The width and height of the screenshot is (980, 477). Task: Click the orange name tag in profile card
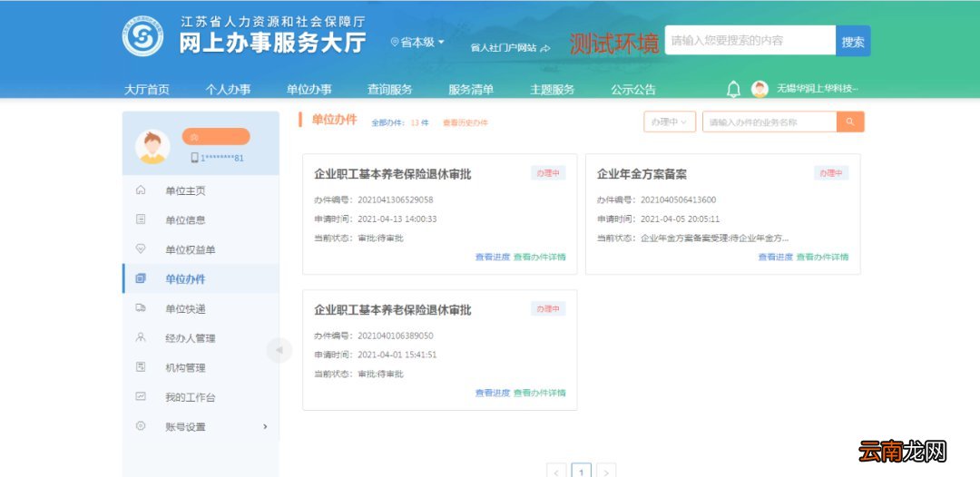point(216,137)
